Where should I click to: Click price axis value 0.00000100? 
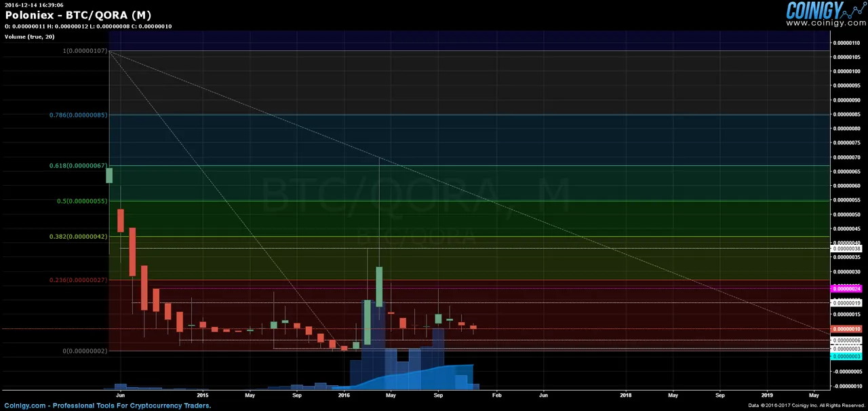click(847, 71)
